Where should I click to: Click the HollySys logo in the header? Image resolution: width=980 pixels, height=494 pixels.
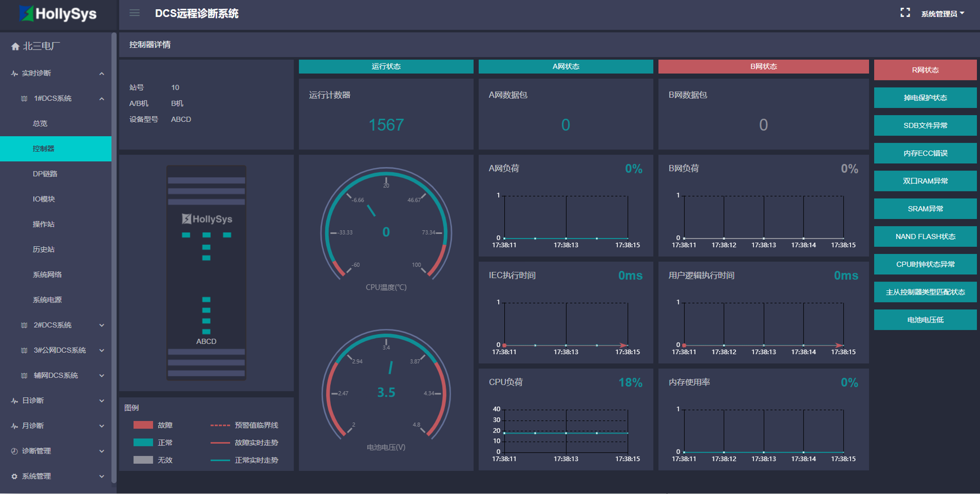click(58, 14)
